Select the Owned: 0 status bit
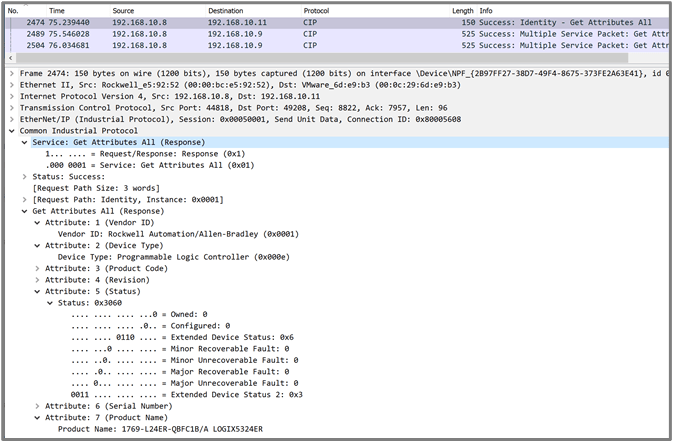The height and width of the screenshot is (442, 674). (139, 314)
